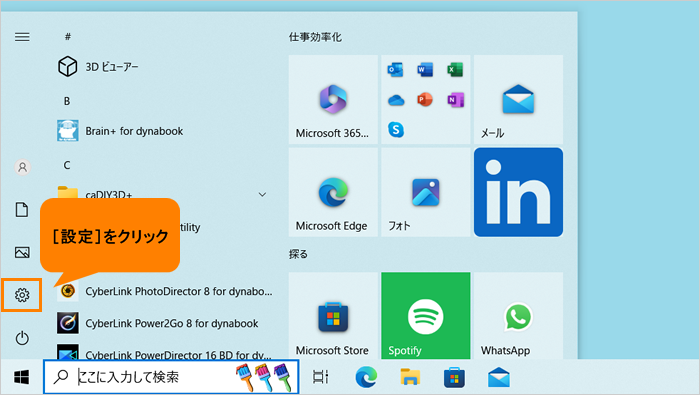This screenshot has height=395, width=700.
Task: Open the メール tile
Action: (518, 100)
